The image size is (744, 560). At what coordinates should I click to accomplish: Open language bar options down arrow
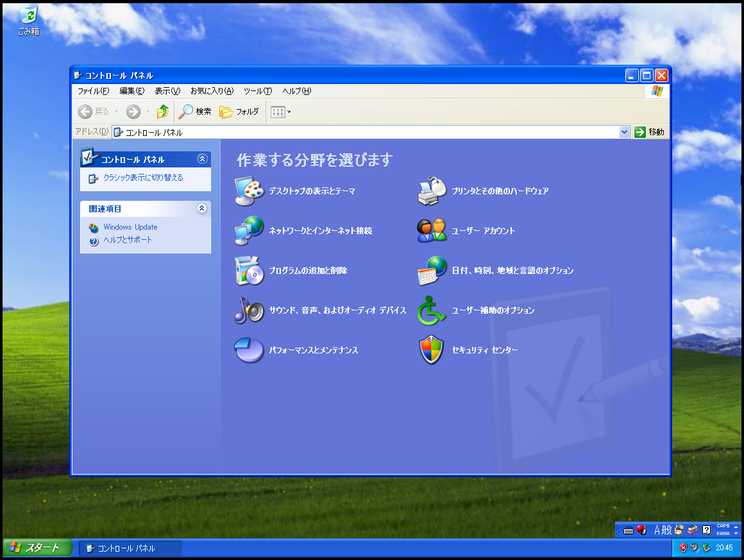[736, 534]
